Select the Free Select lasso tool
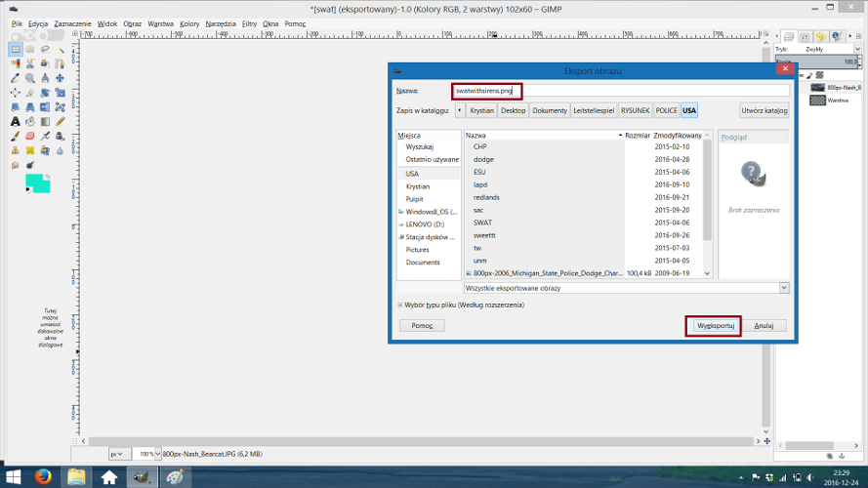Viewport: 868px width, 488px height. point(45,49)
